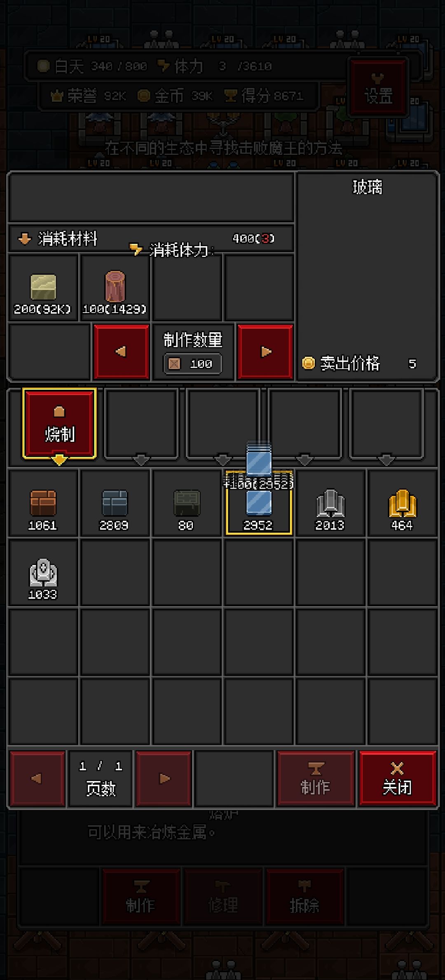
Task: Select the brown brick item (1061)
Action: tap(43, 503)
